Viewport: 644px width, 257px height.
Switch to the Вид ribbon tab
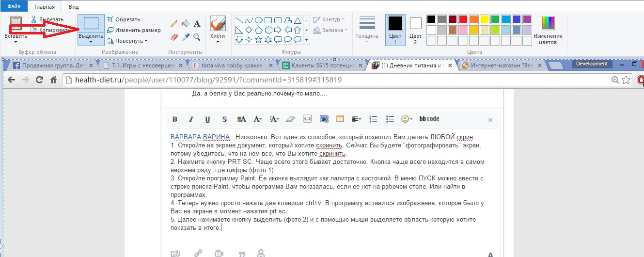coord(74,7)
